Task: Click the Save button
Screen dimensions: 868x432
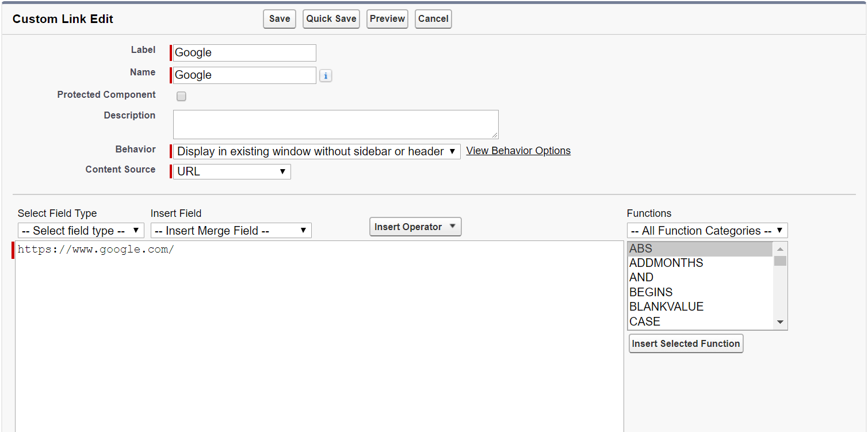Action: [x=280, y=19]
